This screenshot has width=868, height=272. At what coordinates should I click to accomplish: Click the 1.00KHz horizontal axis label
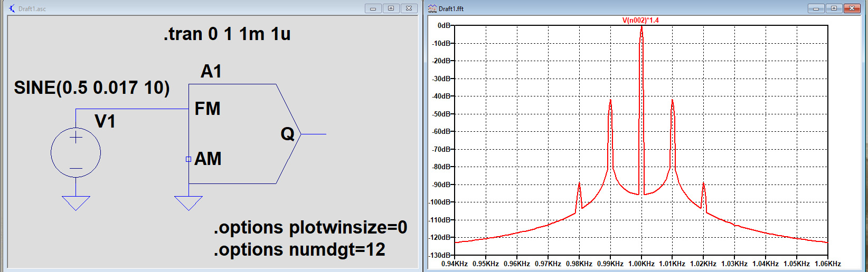point(641,264)
